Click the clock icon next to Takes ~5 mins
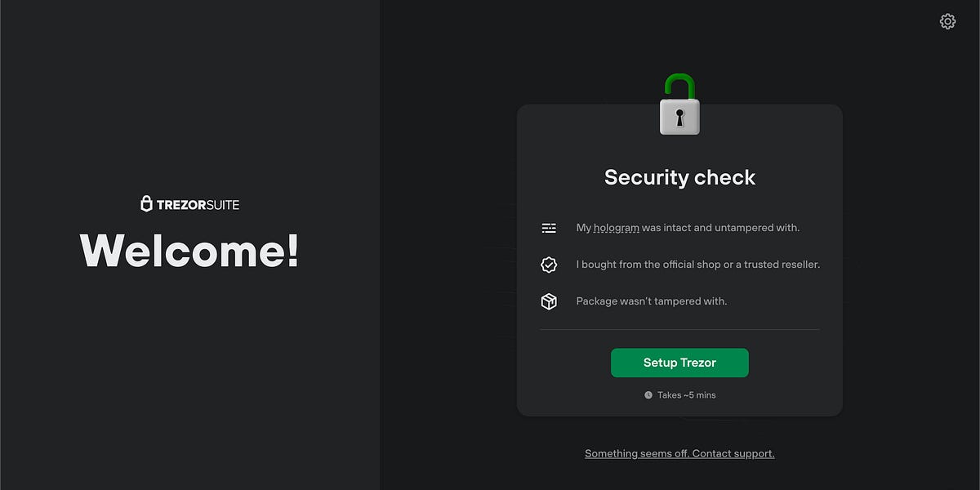This screenshot has width=980, height=490. [648, 394]
